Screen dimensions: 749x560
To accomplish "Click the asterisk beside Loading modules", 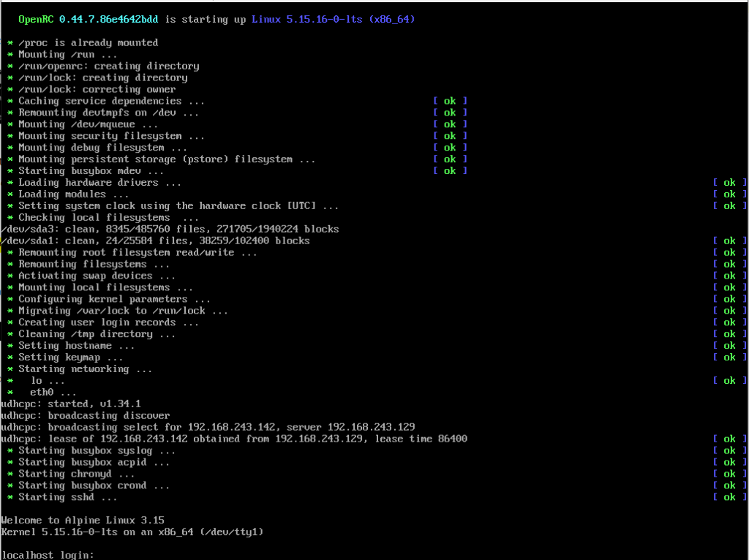I will [x=10, y=194].
